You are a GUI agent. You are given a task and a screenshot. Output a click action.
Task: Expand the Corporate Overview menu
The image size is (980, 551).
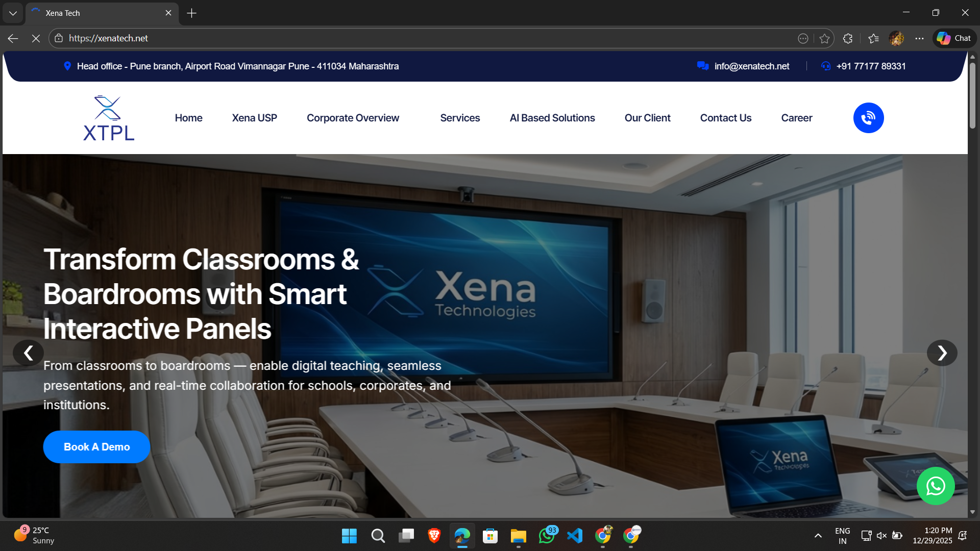(353, 118)
